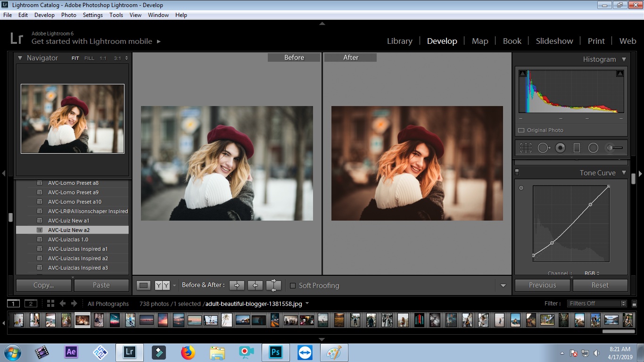Select the Graduated Filter tool
The height and width of the screenshot is (362, 644).
577,148
